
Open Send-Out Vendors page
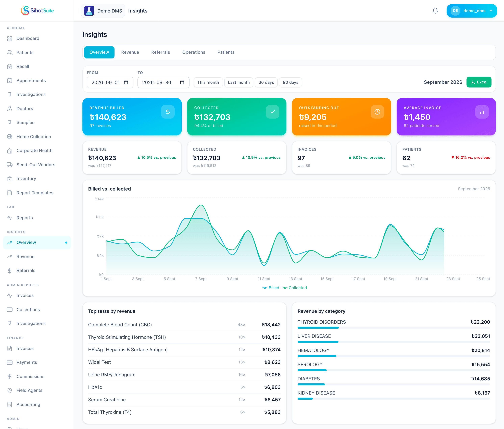coord(37,165)
